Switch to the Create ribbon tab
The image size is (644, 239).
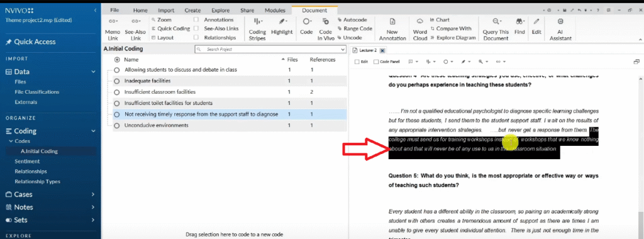192,10
